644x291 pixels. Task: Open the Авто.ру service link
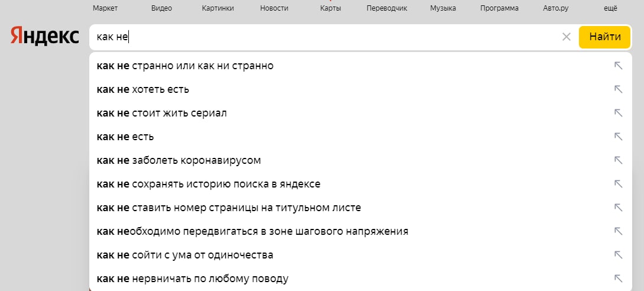555,8
